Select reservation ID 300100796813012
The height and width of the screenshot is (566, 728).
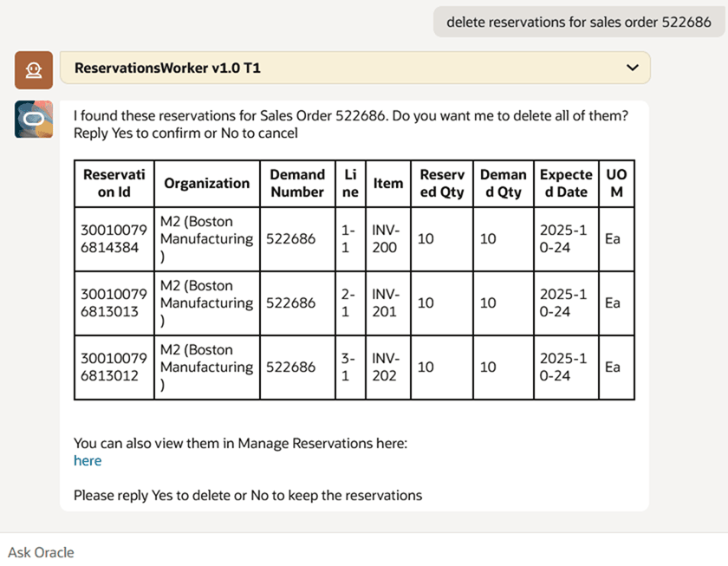[x=114, y=367]
